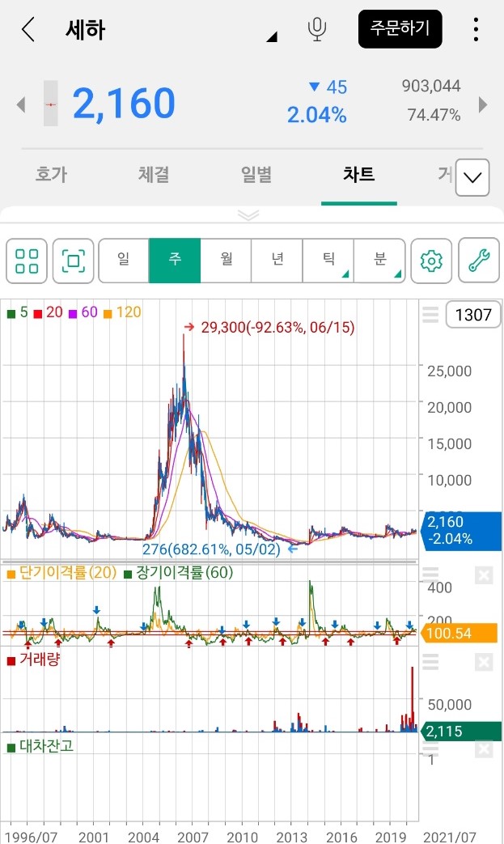
Task: Tap the 거래량 volume legend label
Action: click(x=33, y=660)
